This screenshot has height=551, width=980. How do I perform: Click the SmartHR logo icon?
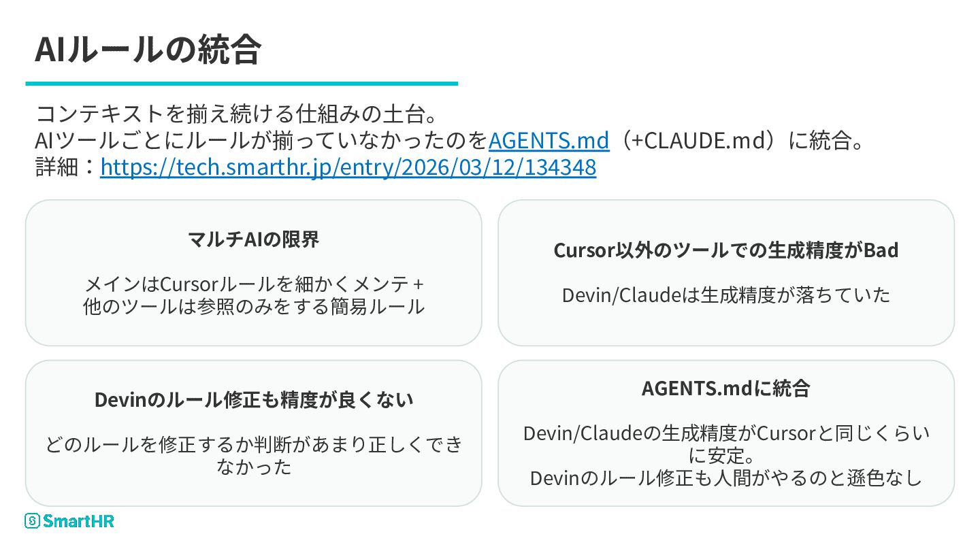32,521
